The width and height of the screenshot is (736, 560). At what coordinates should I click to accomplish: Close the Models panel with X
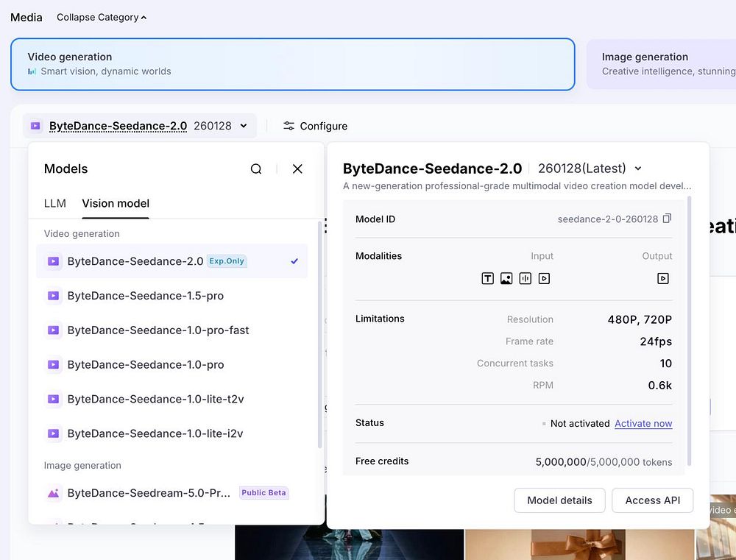pyautogui.click(x=297, y=169)
